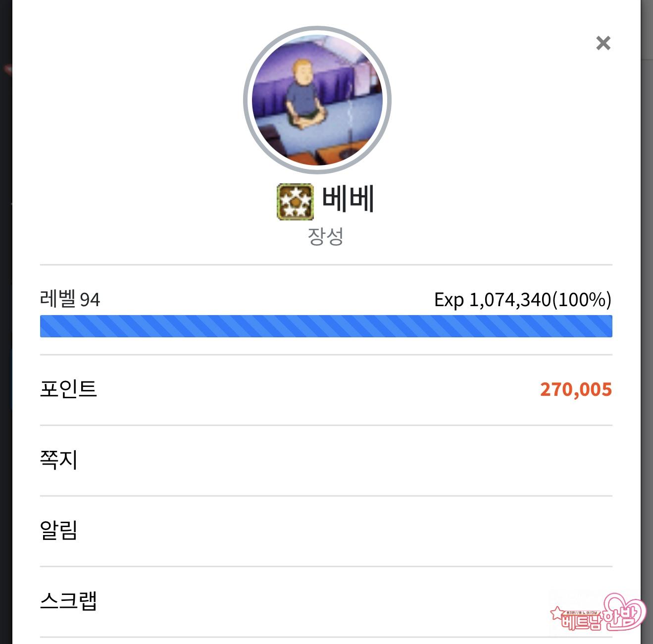Select the username 베베
The height and width of the screenshot is (644, 653).
point(348,199)
